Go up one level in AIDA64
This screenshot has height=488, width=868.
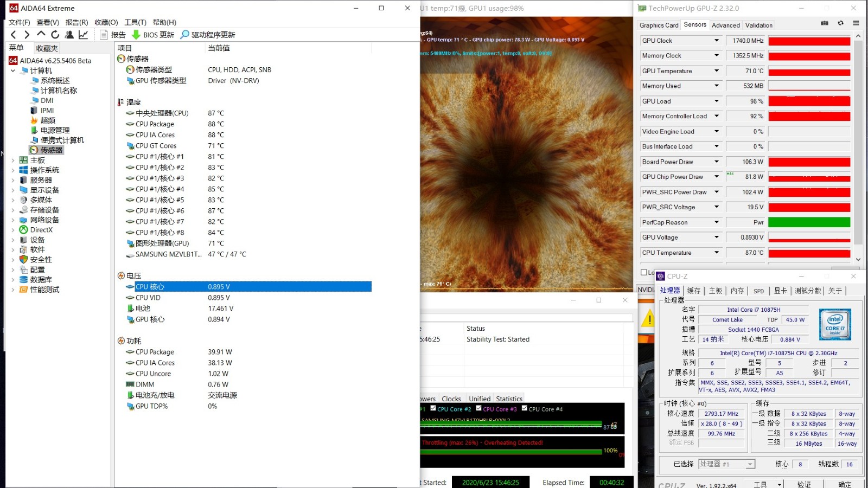[41, 34]
